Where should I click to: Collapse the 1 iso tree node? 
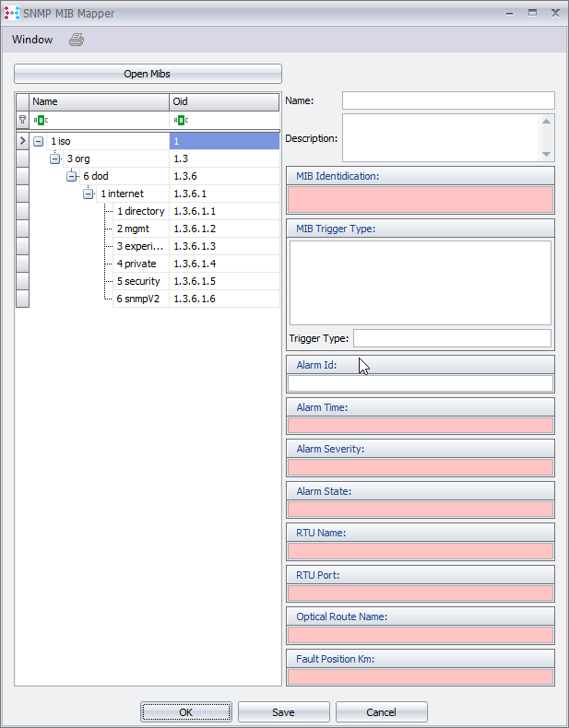pos(39,141)
